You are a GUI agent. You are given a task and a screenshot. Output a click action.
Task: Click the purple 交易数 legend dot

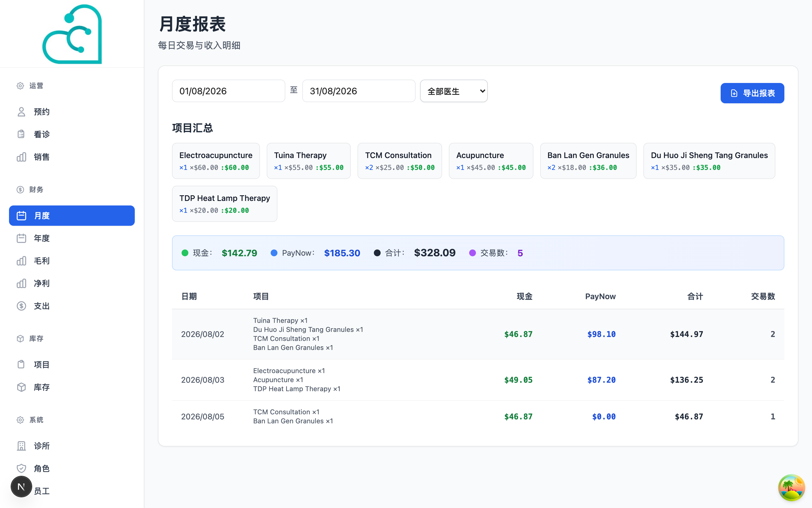[473, 253]
